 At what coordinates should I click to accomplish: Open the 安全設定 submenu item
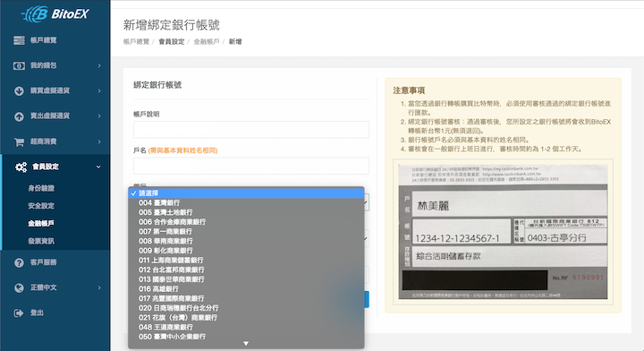(x=41, y=206)
